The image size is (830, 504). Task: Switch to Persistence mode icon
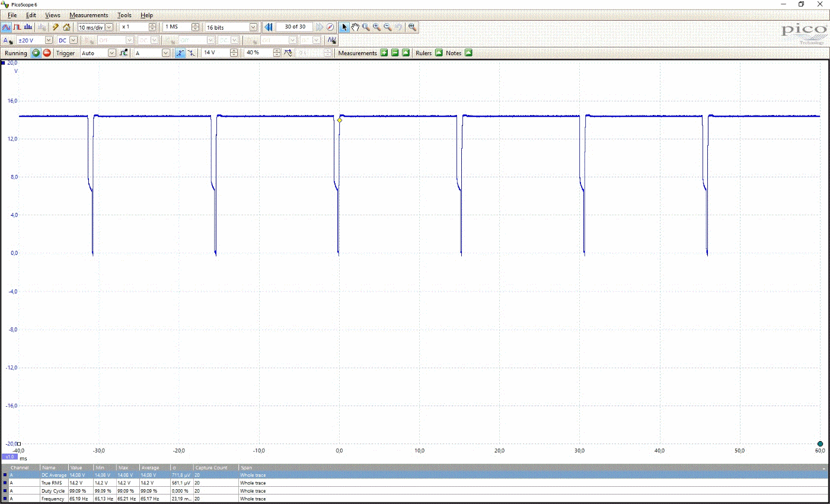pos(17,27)
